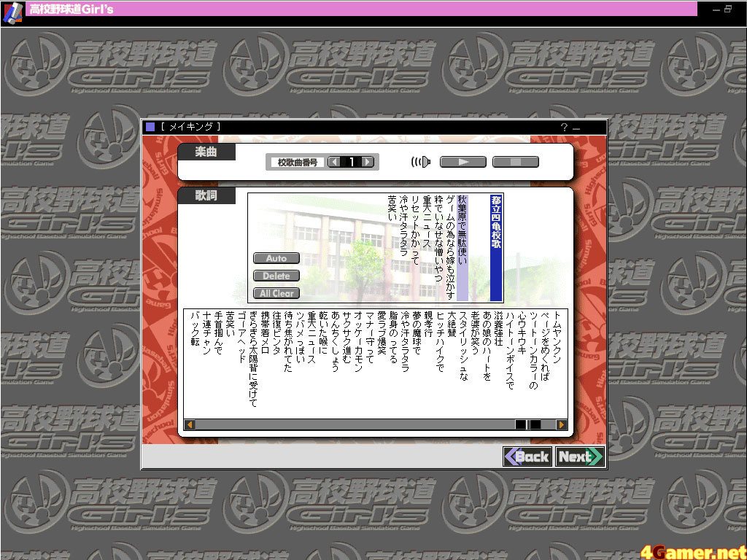This screenshot has height=560, width=747.
Task: Choose phrase 滋養強壮 from the list
Action: [x=499, y=329]
